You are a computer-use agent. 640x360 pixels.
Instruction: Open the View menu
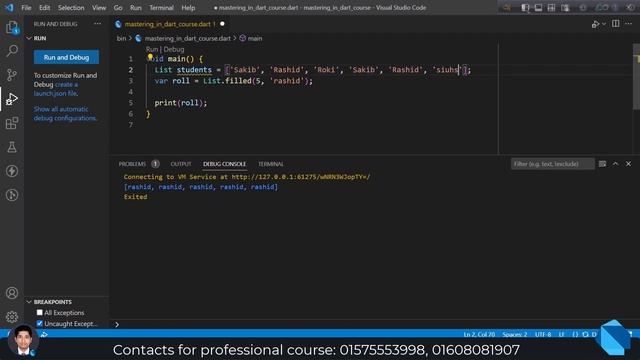coord(99,7)
